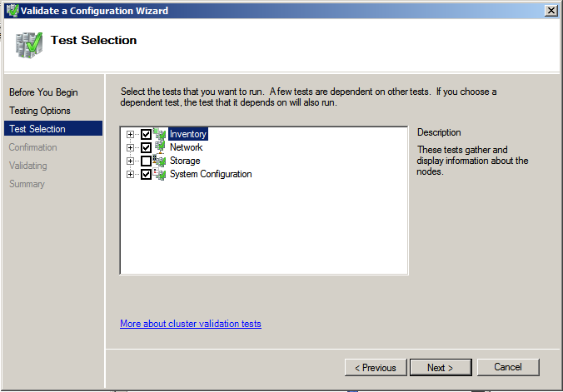Click the Test Selection page title
The image size is (563, 392).
94,40
